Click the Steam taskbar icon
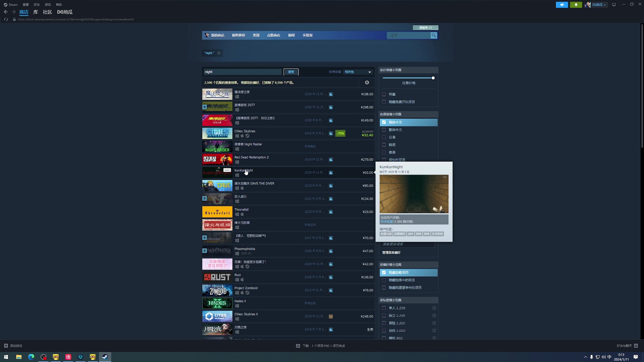The width and height of the screenshot is (644, 362). 105,357
